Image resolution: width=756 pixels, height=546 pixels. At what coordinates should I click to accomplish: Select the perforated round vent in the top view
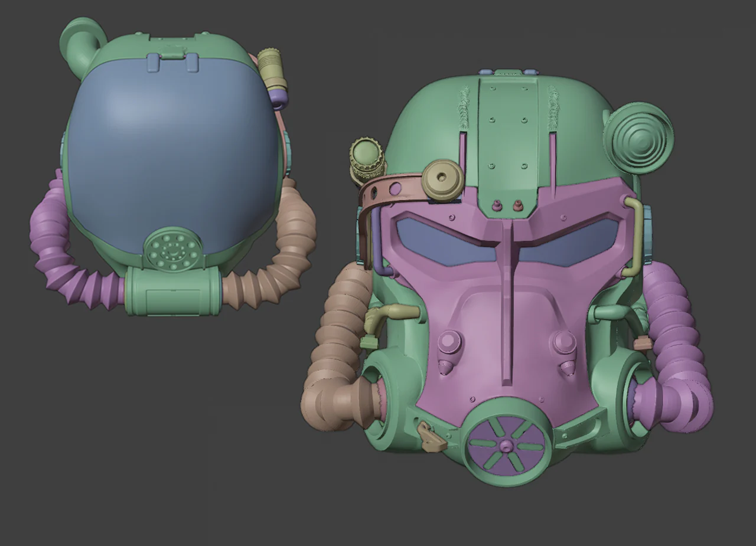coord(171,249)
